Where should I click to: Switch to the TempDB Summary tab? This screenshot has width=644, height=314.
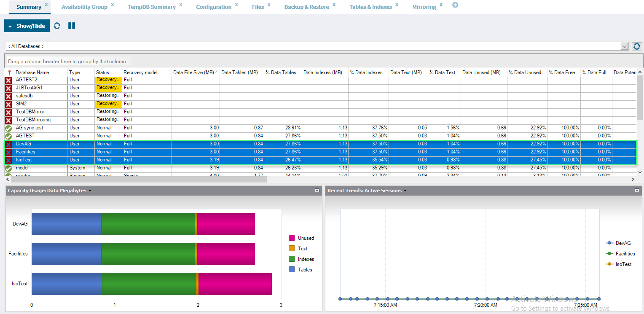[x=152, y=7]
